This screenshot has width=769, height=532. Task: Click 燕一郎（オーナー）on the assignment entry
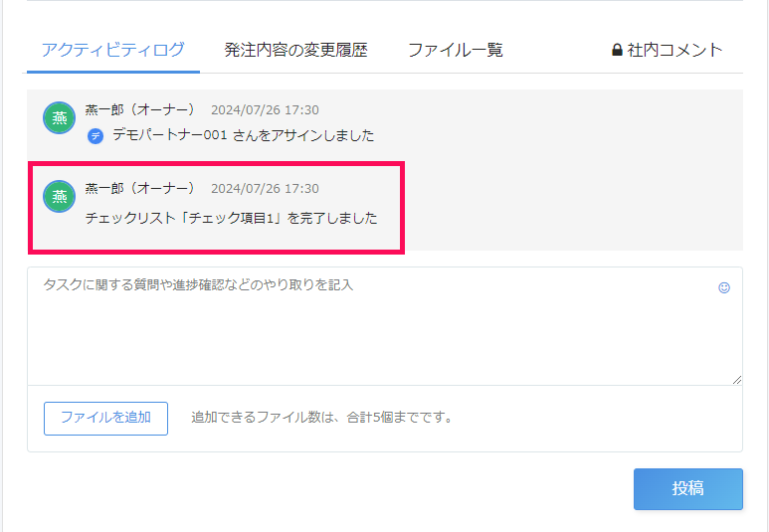(x=140, y=109)
